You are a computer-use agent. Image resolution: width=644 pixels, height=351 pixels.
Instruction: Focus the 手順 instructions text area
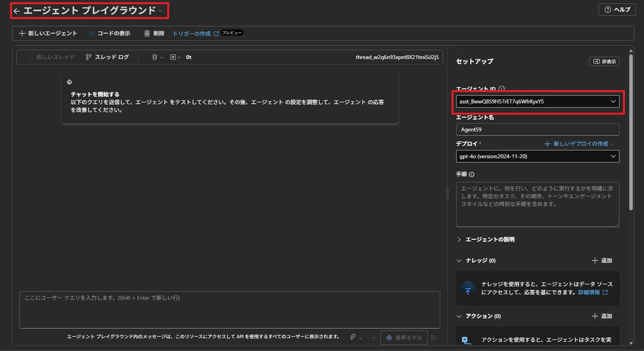[x=538, y=204]
